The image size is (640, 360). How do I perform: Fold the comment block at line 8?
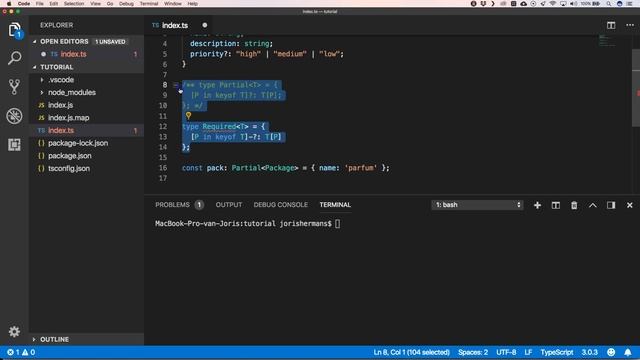pyautogui.click(x=176, y=85)
